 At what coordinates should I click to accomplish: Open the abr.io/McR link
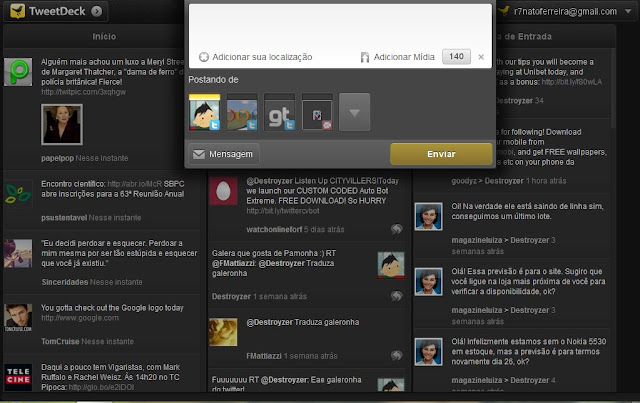(135, 184)
